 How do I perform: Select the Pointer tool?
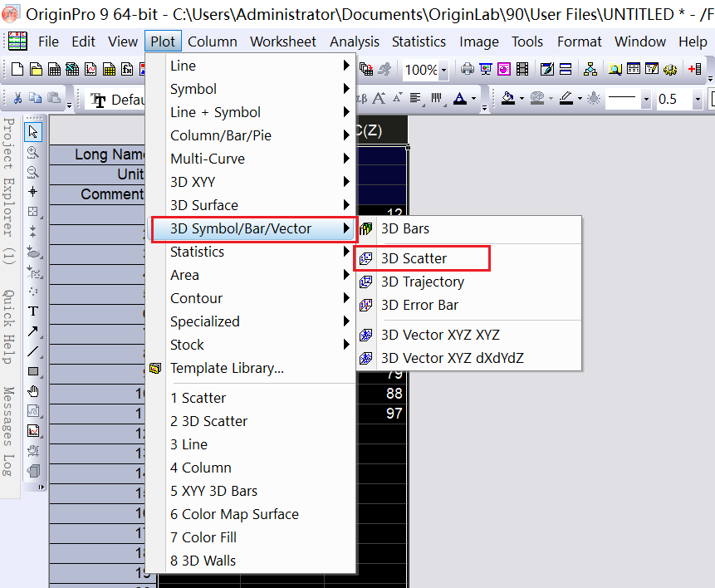click(33, 132)
